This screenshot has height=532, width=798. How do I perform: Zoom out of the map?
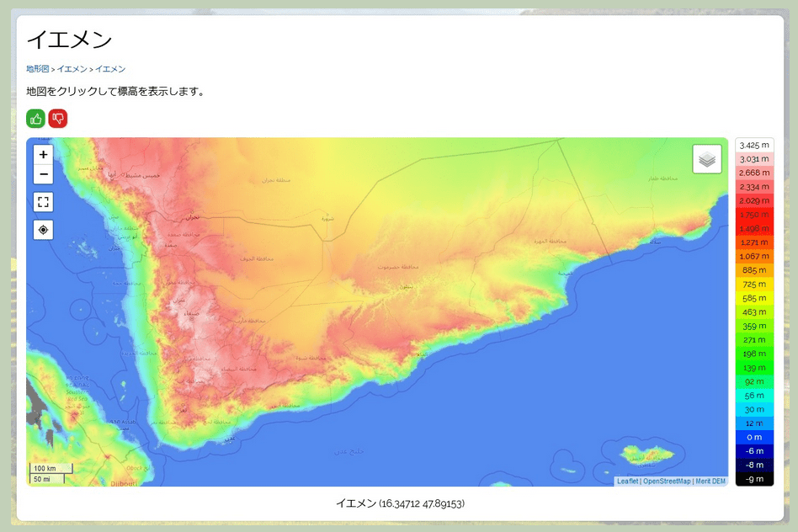coord(44,175)
